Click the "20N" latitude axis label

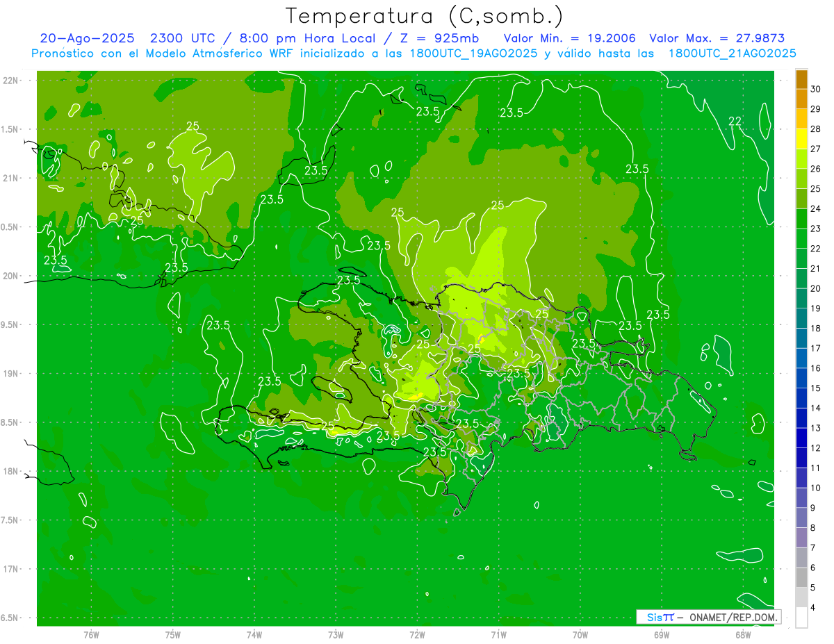11,276
